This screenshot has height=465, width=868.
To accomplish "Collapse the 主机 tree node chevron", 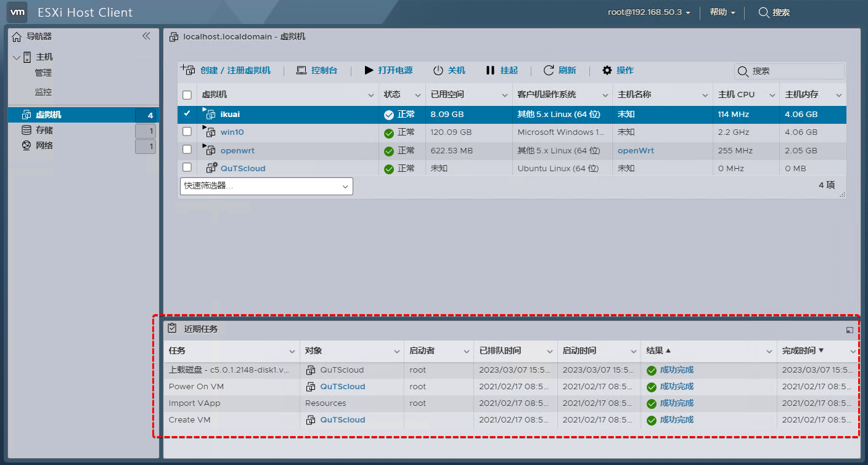I will tap(16, 57).
